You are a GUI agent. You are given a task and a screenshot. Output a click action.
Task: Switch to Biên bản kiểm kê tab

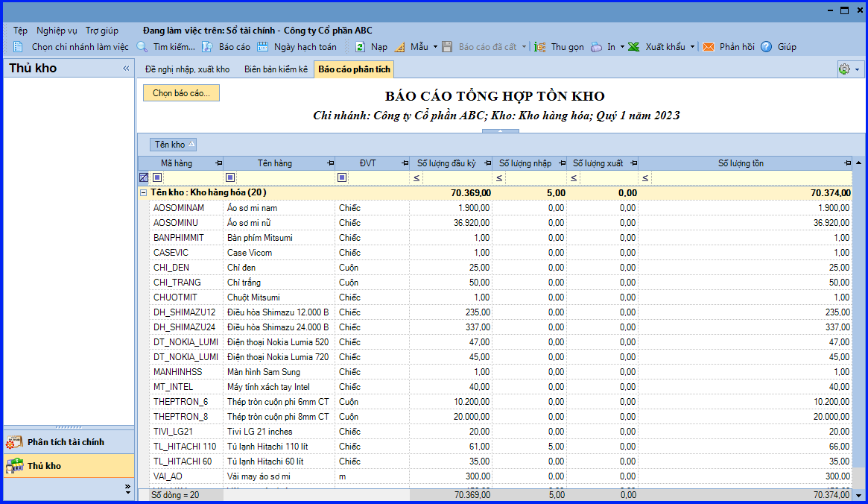(x=276, y=69)
